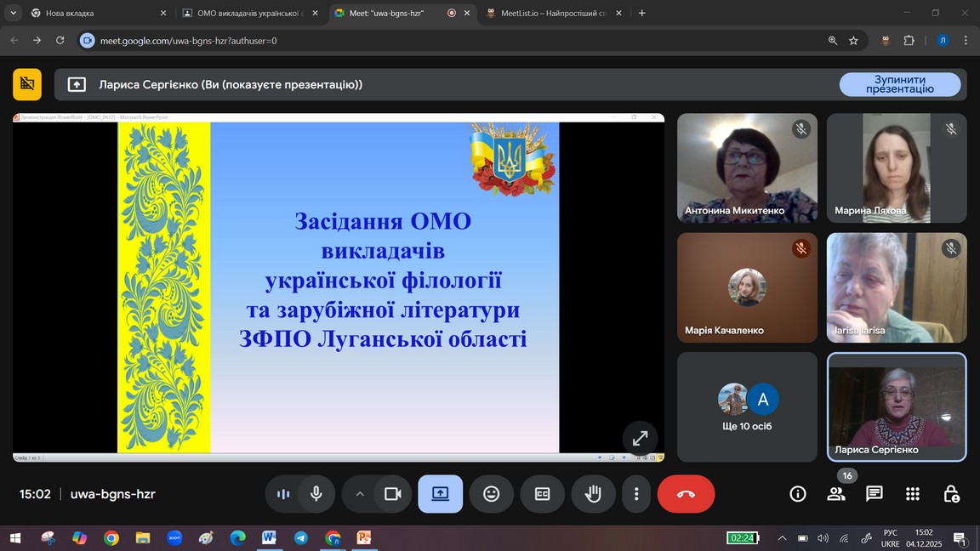Toggle the microphone on or off

pos(316,494)
